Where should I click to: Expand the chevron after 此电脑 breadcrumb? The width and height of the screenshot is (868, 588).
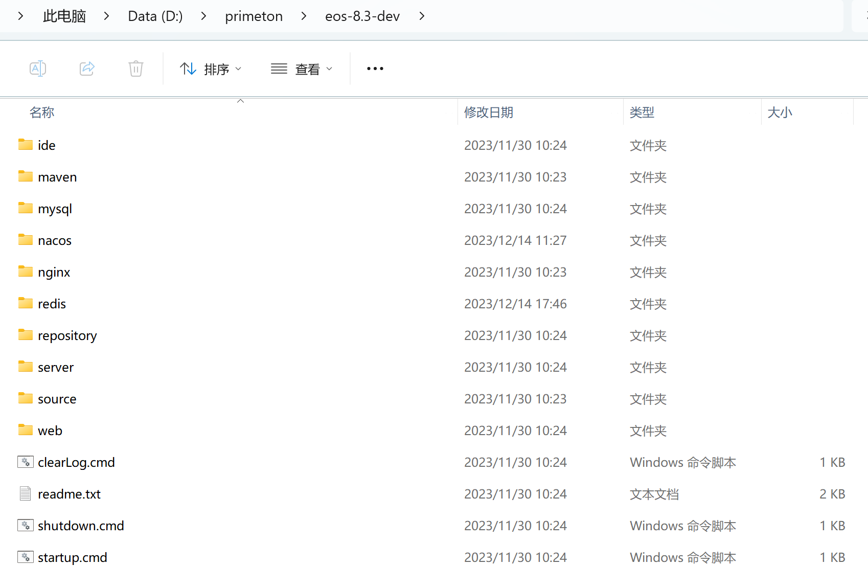pos(106,16)
